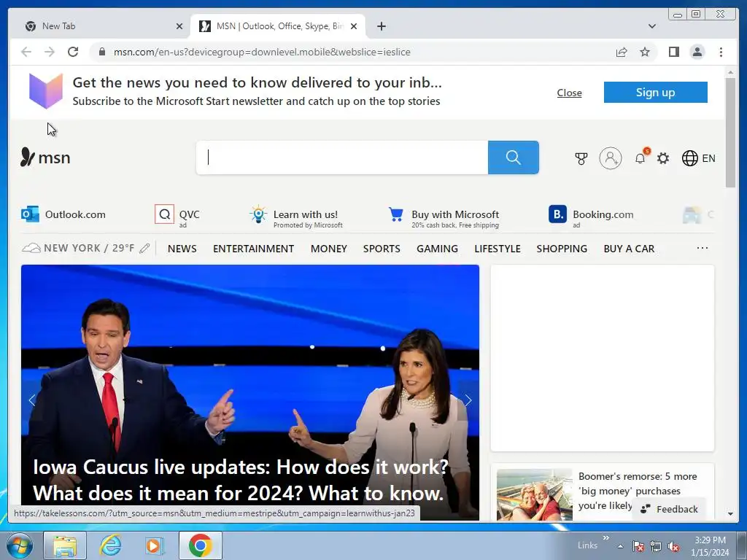Open notifications bell icon
747x560 pixels.
(x=640, y=158)
